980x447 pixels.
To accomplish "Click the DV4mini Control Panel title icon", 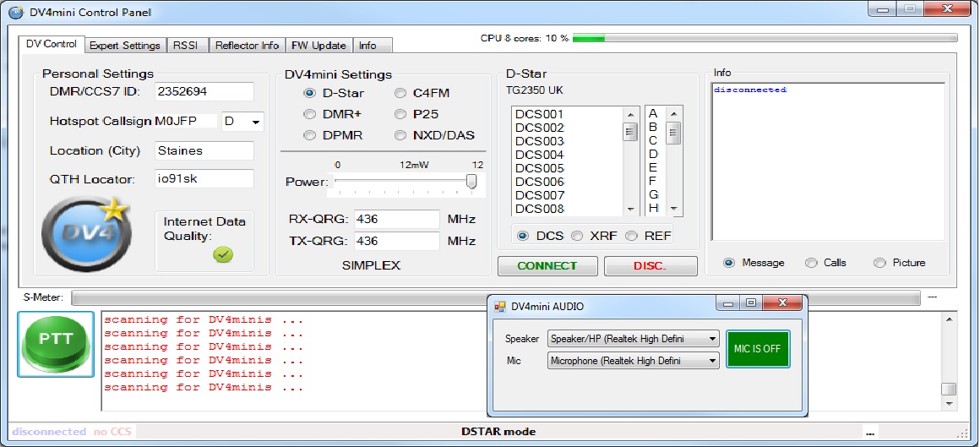I will 16,12.
